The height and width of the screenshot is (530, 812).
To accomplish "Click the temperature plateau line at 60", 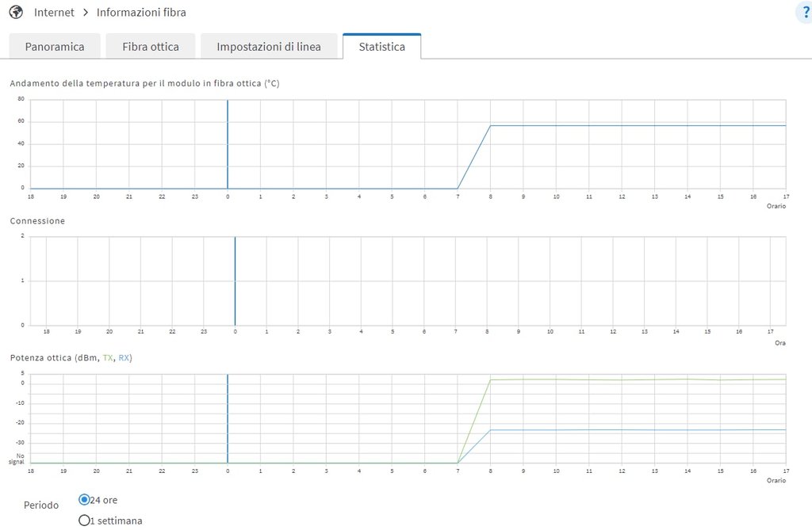I will [638, 125].
